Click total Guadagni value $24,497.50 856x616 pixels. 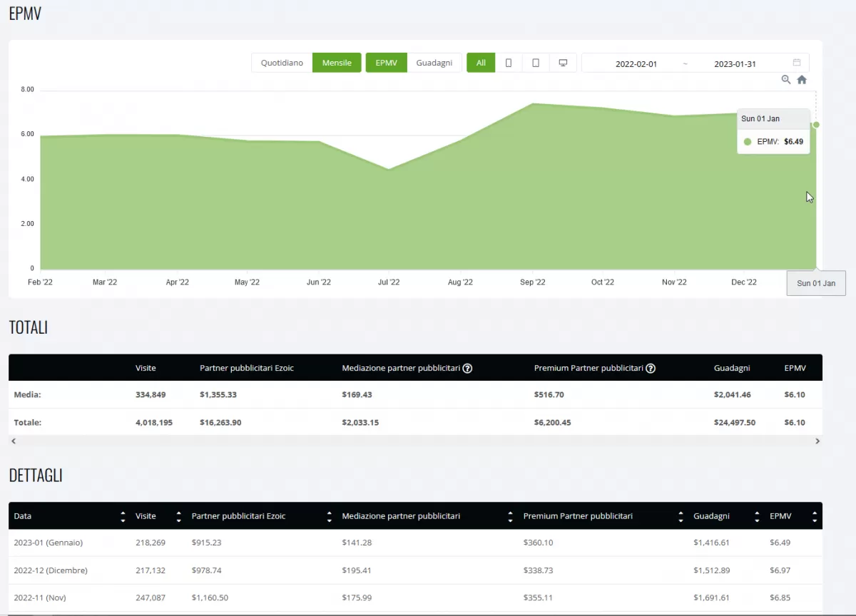(735, 423)
